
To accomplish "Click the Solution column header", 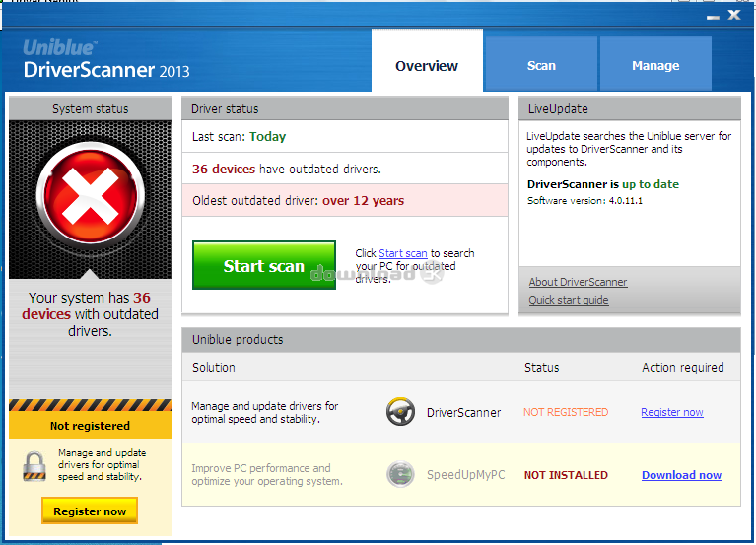I will coord(214,367).
